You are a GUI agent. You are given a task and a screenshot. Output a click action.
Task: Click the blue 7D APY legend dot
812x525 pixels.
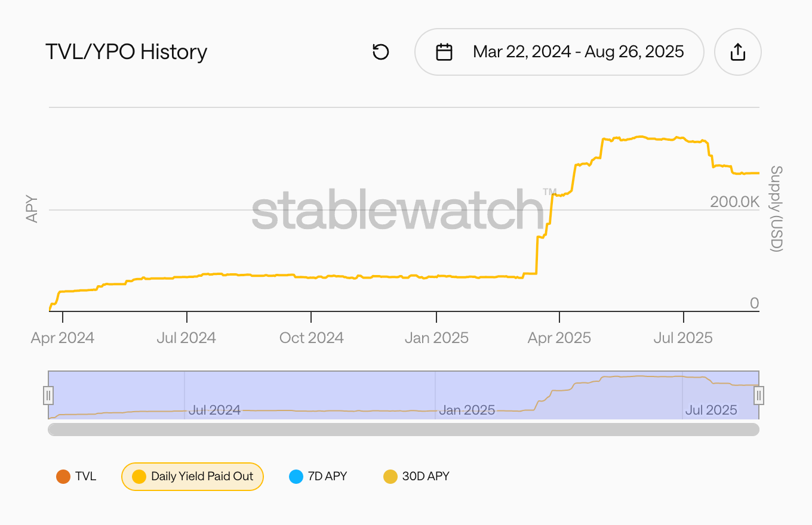tap(296, 477)
